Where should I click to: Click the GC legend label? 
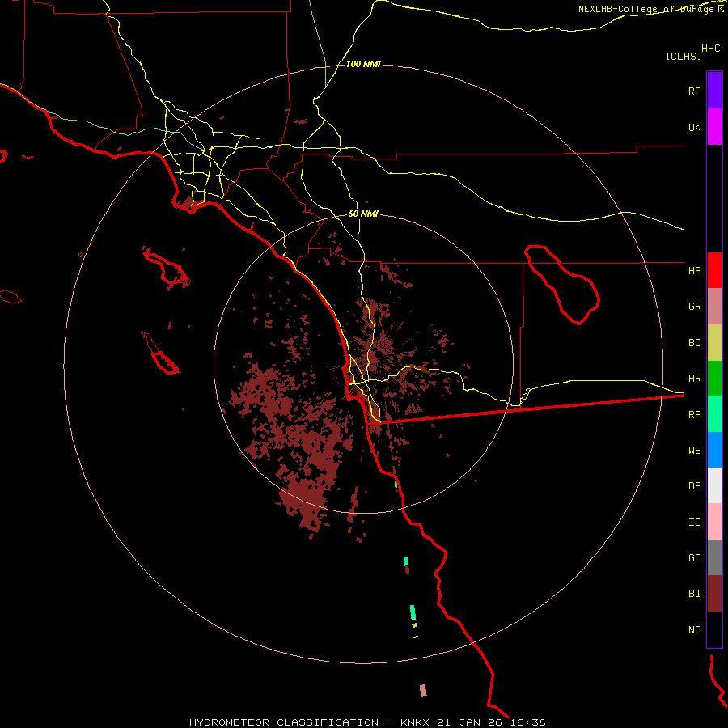pos(694,558)
